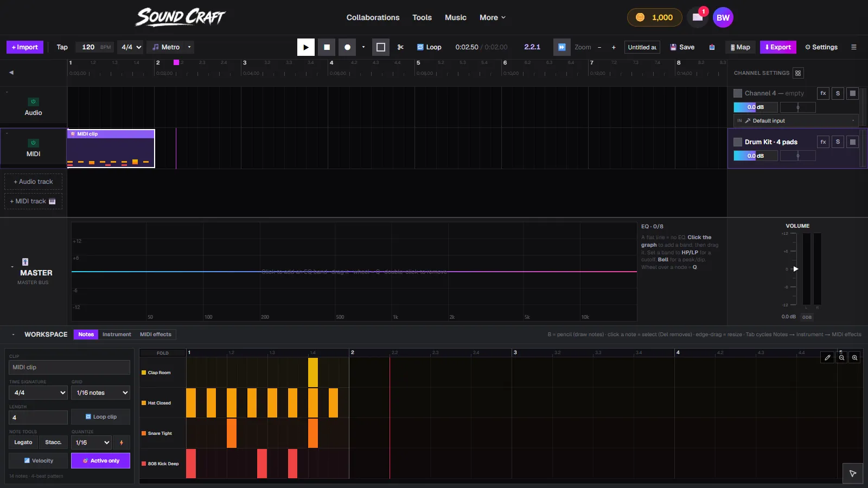This screenshot has width=868, height=488.
Task: Open Settings
Action: [x=821, y=47]
